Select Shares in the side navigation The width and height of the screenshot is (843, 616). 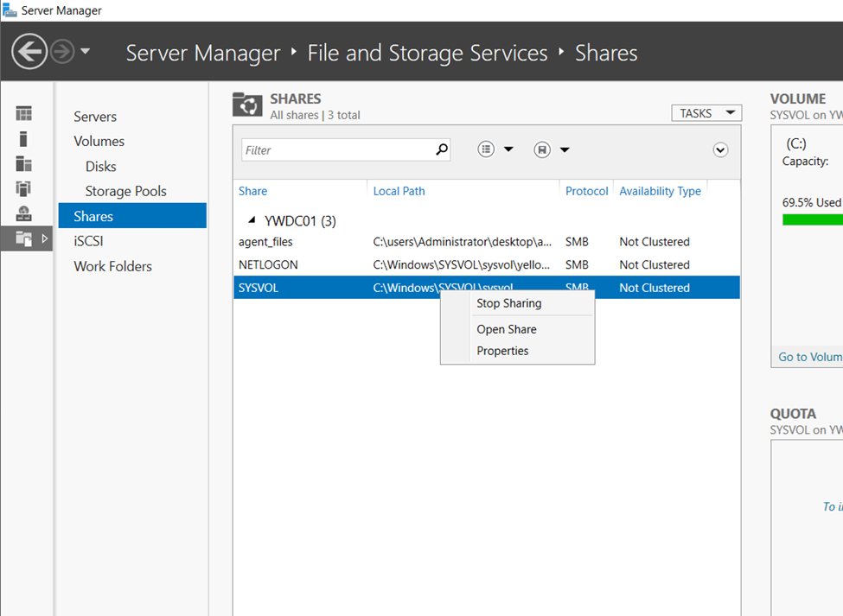[132, 216]
